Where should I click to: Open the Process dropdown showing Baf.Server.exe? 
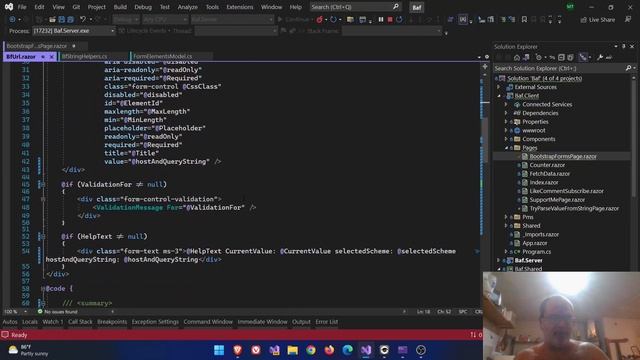(x=74, y=31)
